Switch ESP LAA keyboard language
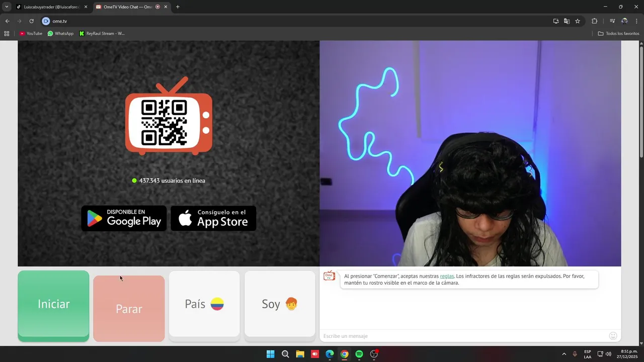The image size is (644, 362). (588, 354)
